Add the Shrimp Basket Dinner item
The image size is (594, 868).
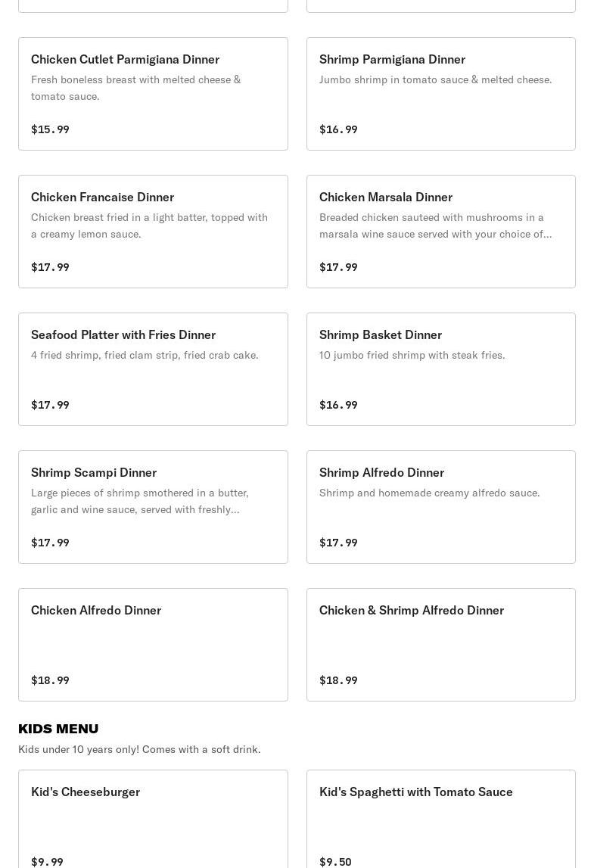click(x=380, y=334)
